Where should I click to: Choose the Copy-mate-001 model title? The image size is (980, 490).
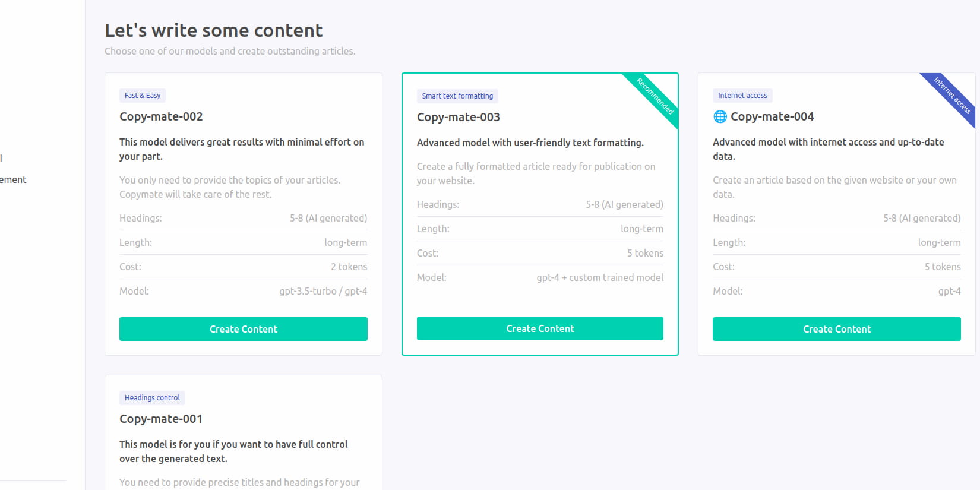coord(161,419)
